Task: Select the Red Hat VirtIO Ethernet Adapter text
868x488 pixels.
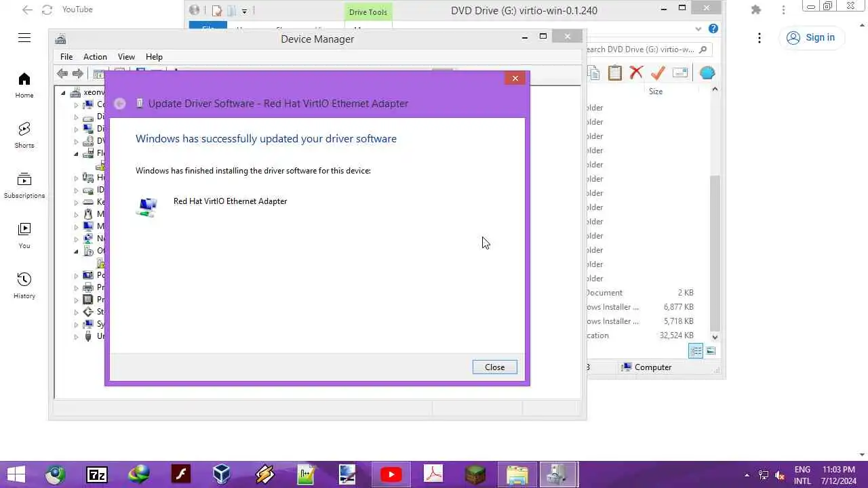Action: (x=230, y=201)
